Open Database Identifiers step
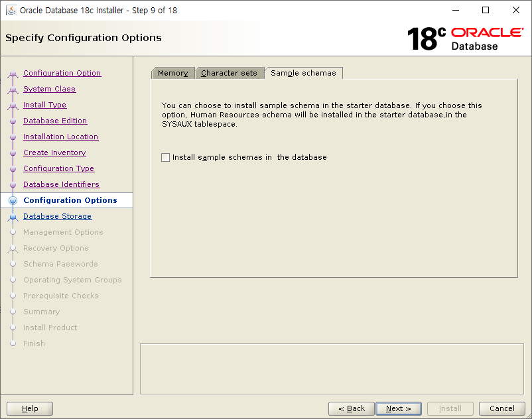 (62, 184)
